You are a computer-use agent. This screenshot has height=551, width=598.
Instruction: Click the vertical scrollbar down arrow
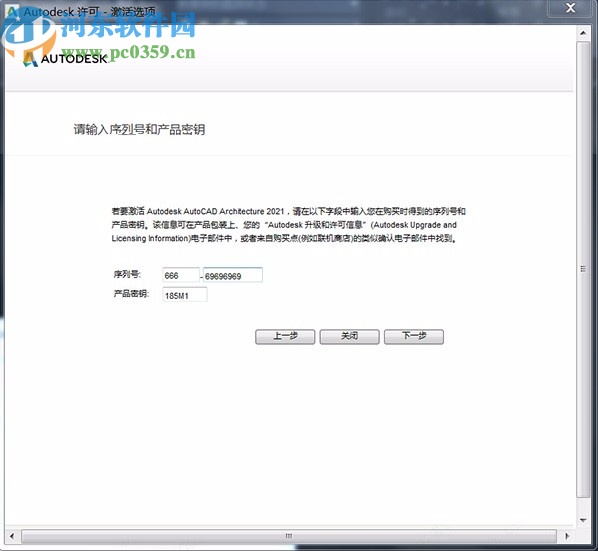[x=583, y=520]
